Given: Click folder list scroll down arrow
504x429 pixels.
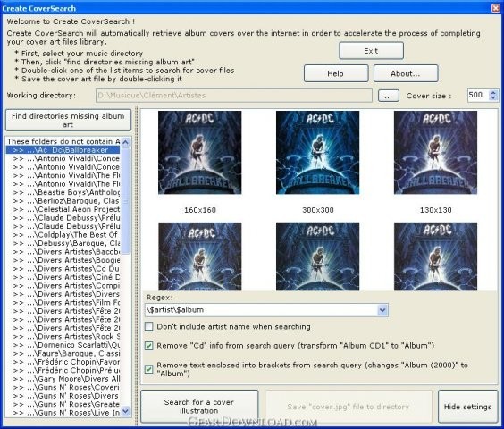Looking at the screenshot, I should 126,411.
